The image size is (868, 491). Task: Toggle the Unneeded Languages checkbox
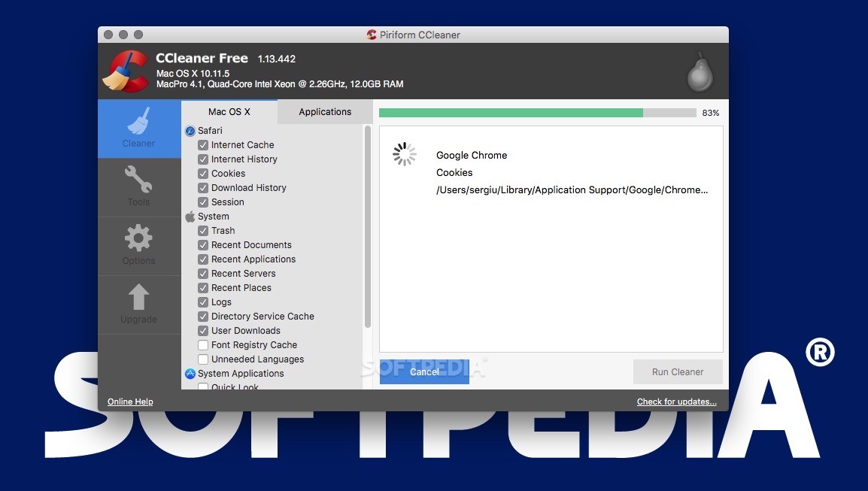tap(203, 359)
